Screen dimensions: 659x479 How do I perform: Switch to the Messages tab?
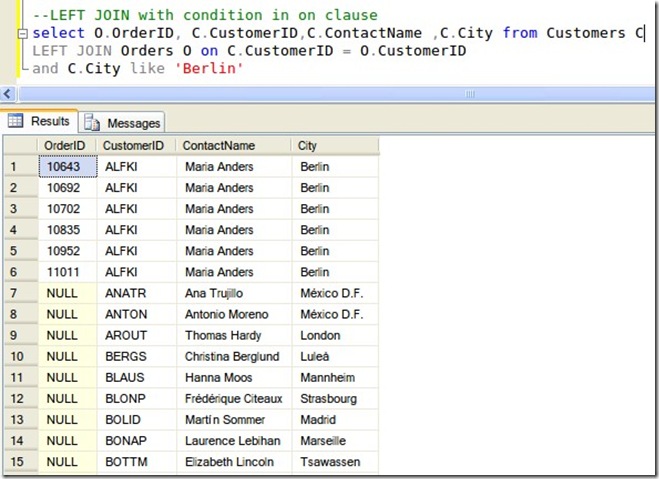click(x=124, y=123)
